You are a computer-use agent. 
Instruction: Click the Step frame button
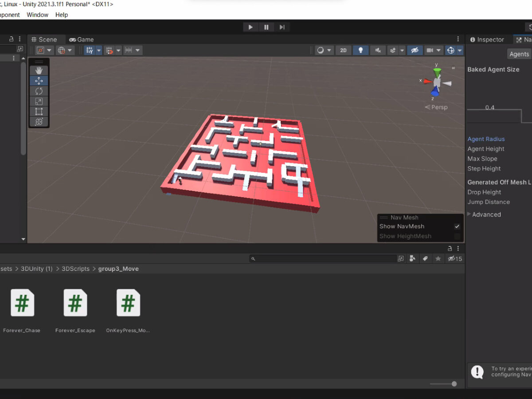(282, 27)
